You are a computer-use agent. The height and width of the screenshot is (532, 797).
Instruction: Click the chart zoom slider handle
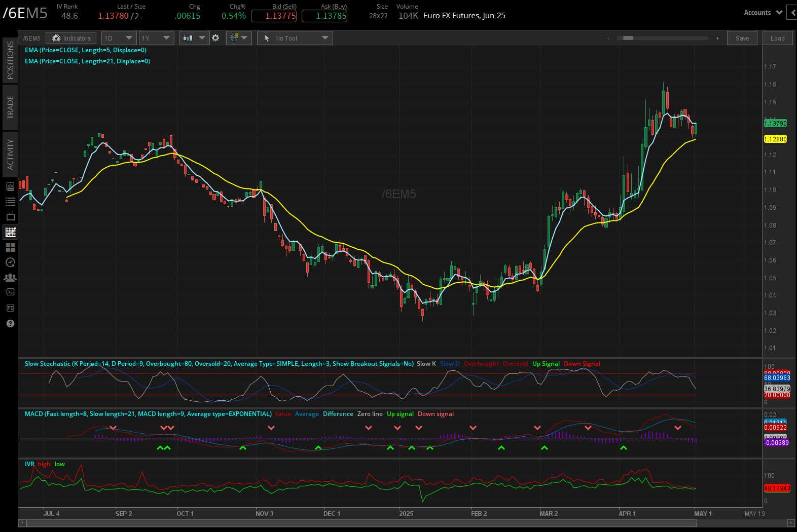(628, 38)
